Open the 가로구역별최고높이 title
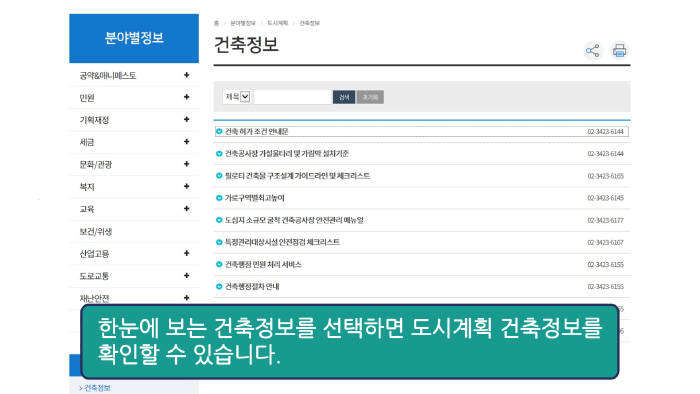This screenshot has height=394, width=700. [x=254, y=198]
